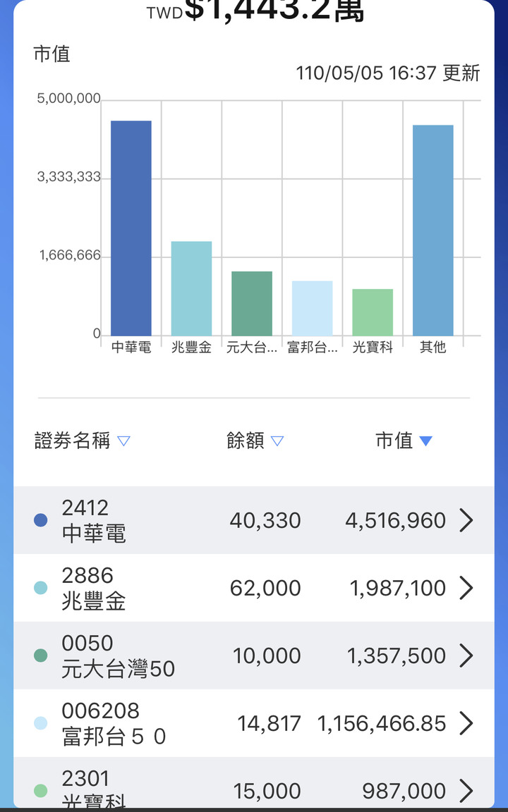Click the 證券名稱 column header
This screenshot has width=508, height=812.
tap(72, 441)
